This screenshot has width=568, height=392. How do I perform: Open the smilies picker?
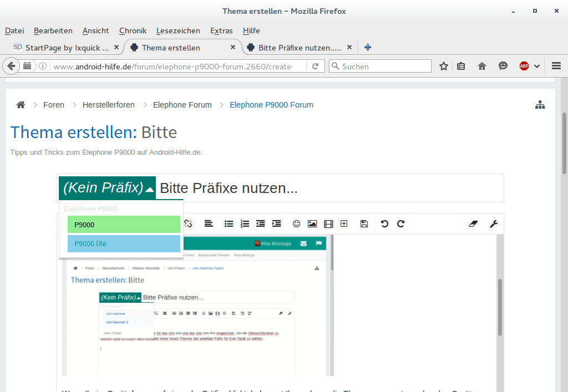click(x=296, y=223)
